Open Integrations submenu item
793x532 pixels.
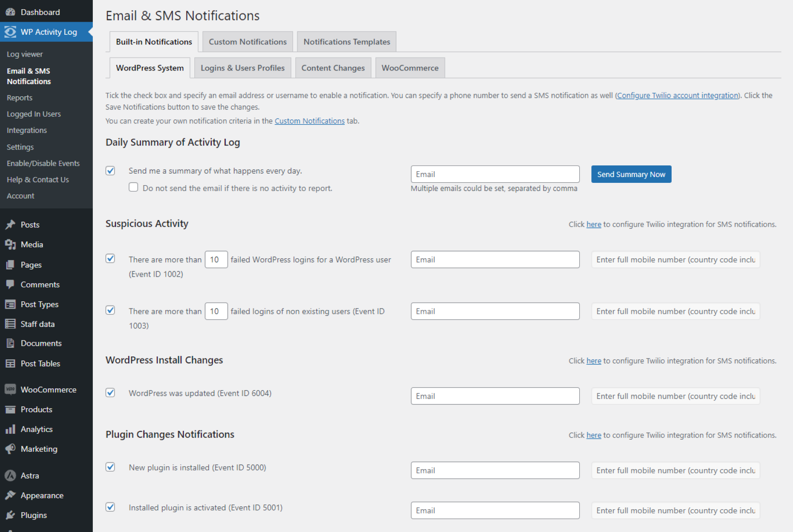pyautogui.click(x=27, y=131)
